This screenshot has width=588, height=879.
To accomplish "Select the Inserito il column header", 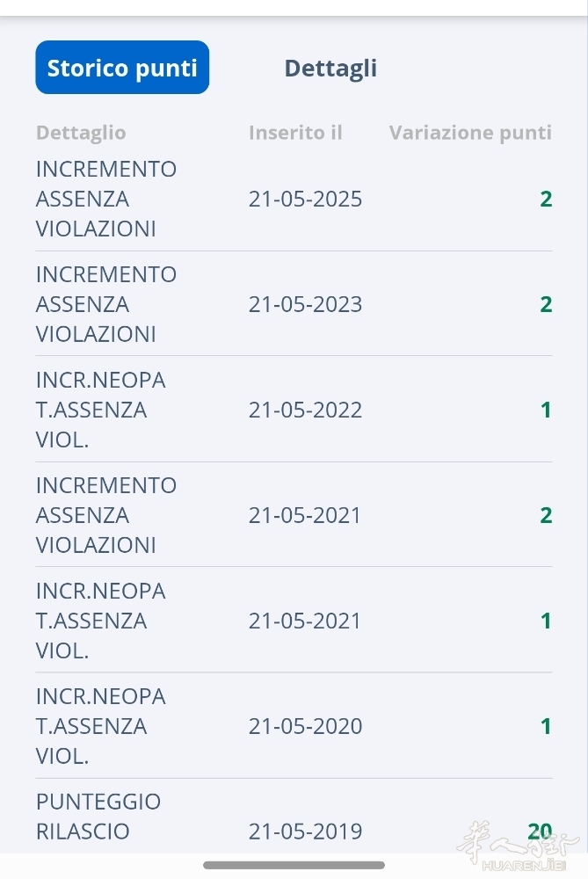I will 295,133.
